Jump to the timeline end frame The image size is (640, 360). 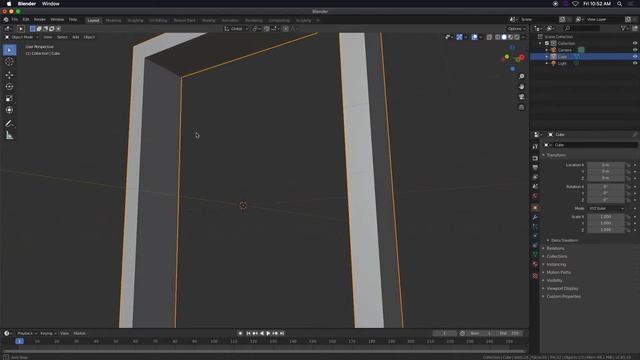tap(282, 333)
